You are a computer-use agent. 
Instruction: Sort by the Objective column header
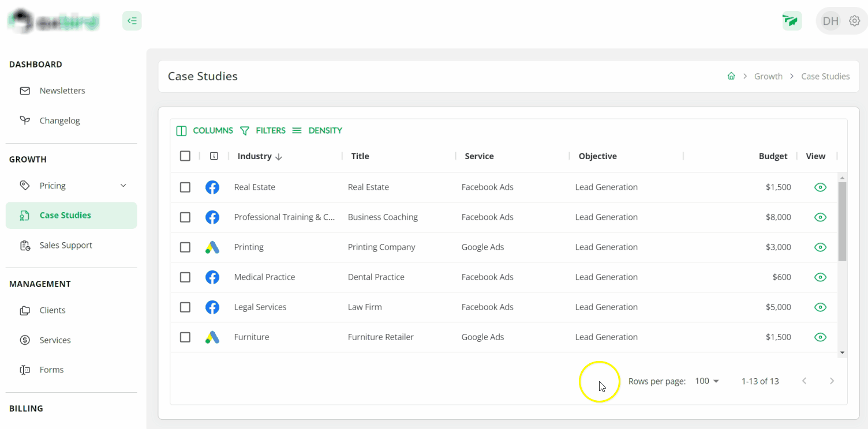point(597,156)
